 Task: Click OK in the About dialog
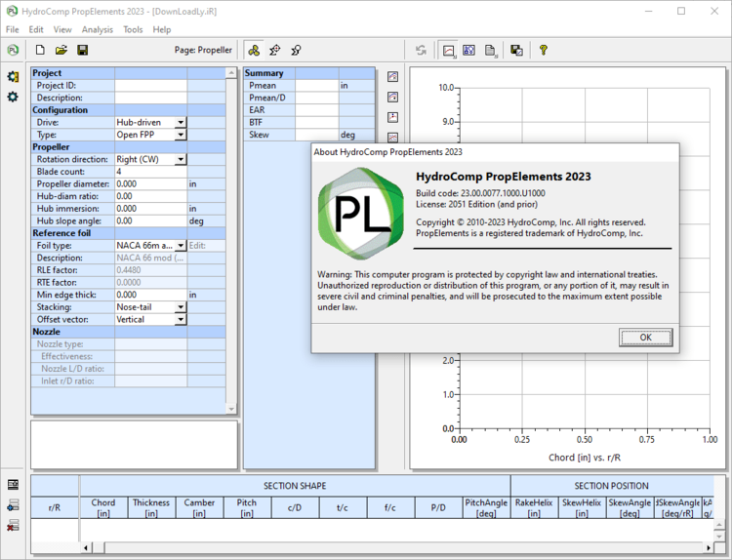coord(645,338)
